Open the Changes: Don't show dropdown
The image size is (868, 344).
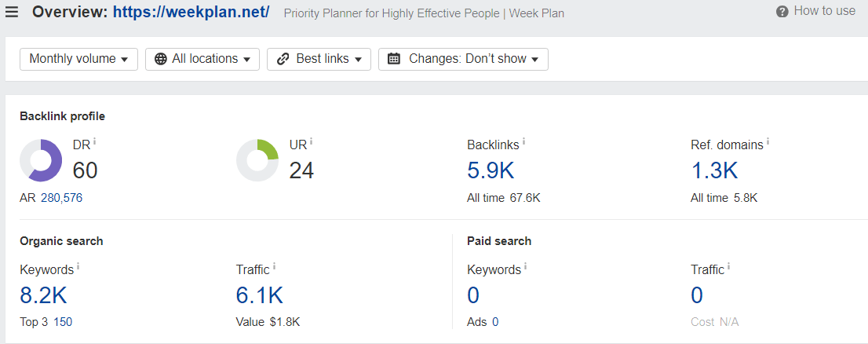click(463, 59)
